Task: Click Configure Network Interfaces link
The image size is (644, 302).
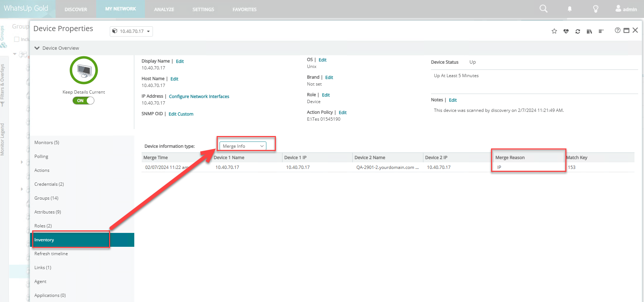Action: [199, 97]
